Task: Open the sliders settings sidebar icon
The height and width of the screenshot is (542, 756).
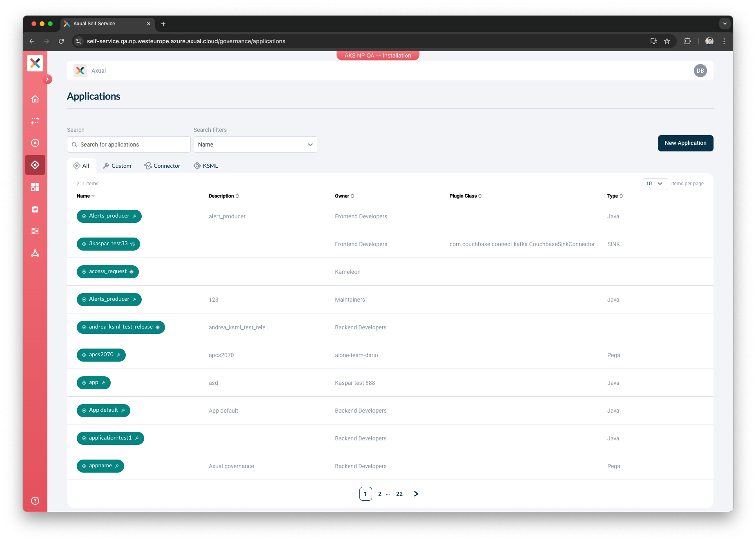Action: coord(35,231)
